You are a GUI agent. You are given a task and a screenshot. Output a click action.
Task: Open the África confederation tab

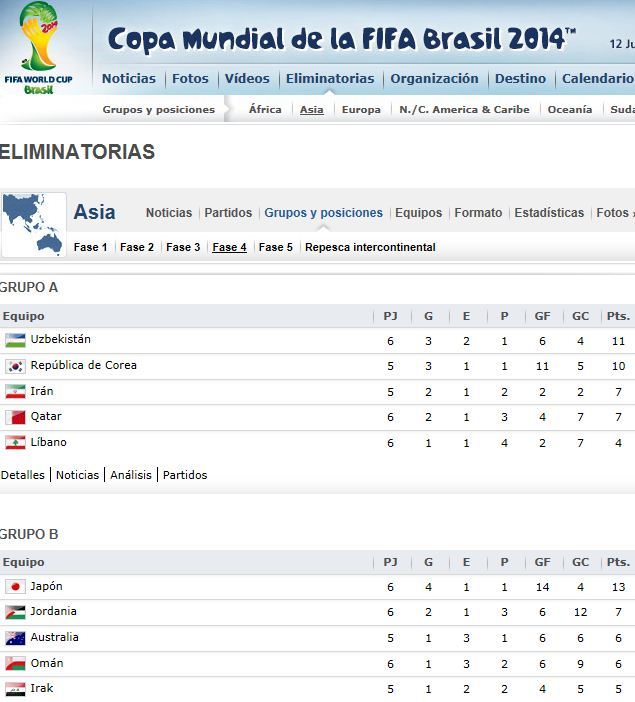265,110
